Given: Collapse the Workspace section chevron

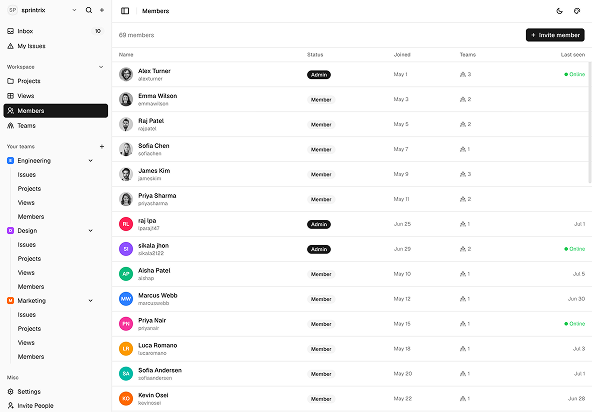Looking at the screenshot, I should coord(101,67).
